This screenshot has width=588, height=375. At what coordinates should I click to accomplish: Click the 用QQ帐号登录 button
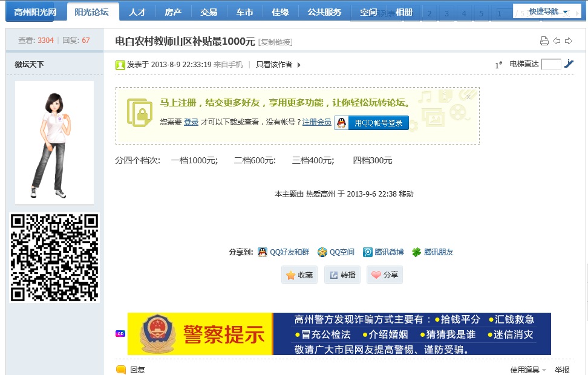point(371,123)
